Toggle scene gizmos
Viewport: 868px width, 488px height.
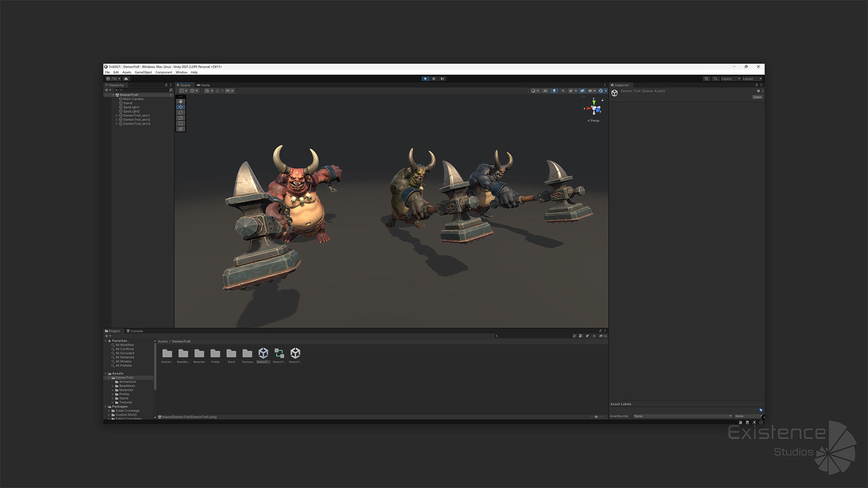click(600, 91)
